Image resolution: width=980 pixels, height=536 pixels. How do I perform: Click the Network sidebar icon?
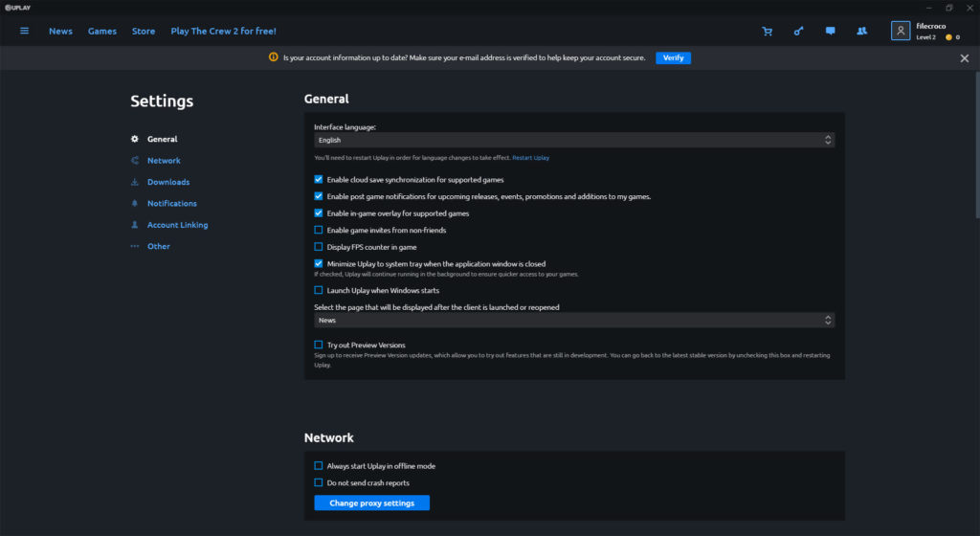pos(134,161)
